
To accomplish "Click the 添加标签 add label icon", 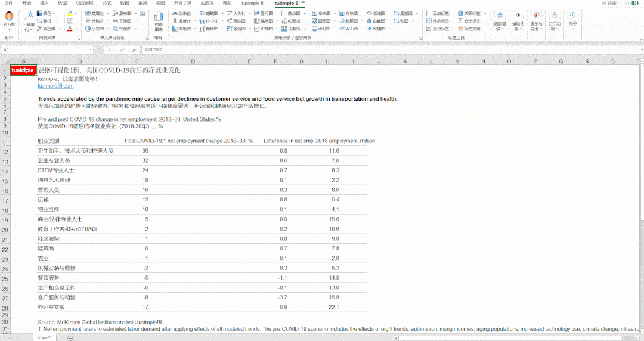I will tap(438, 13).
